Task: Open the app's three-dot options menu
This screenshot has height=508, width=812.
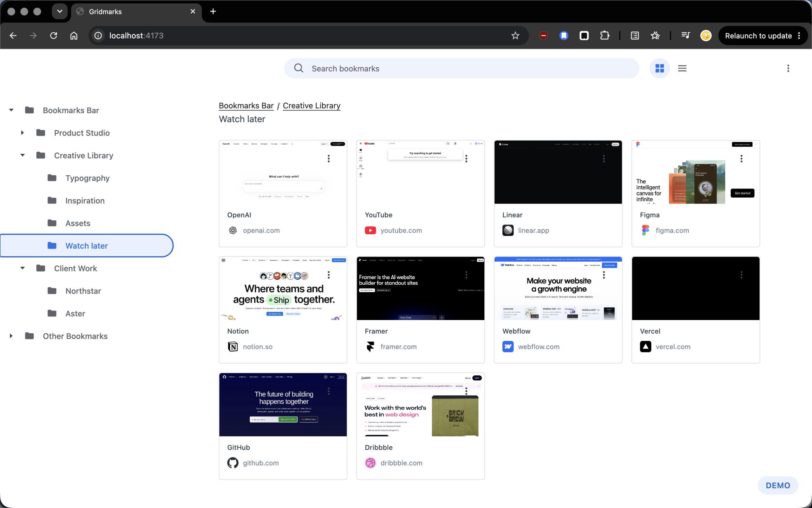Action: [x=788, y=69]
